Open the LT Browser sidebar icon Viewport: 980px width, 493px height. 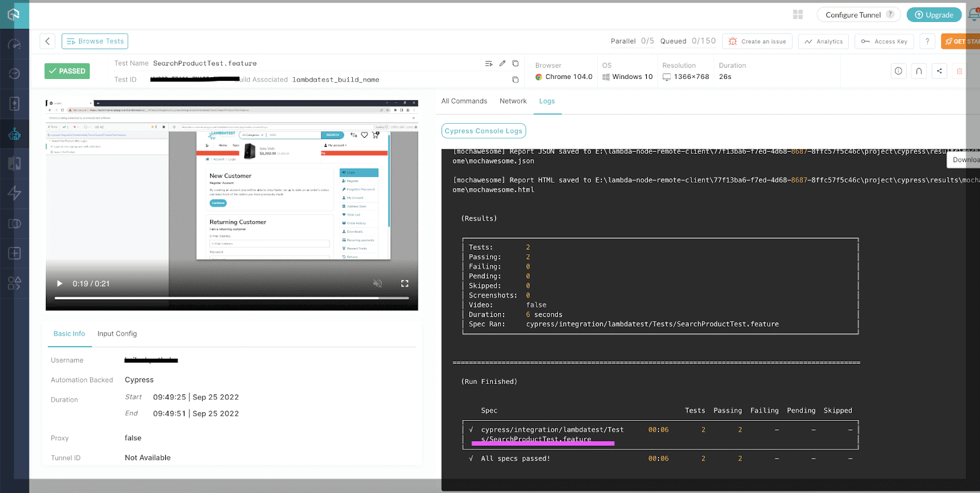(x=15, y=224)
